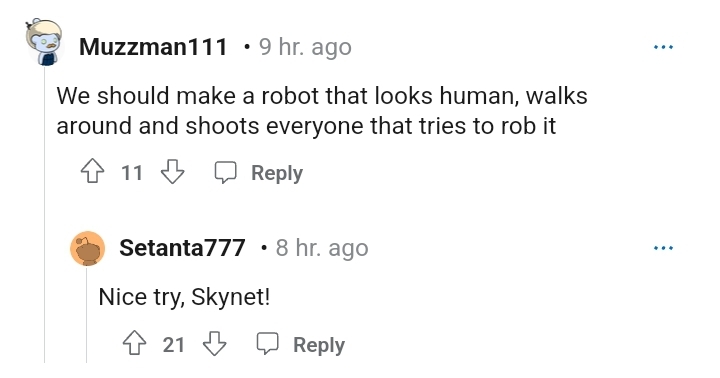This screenshot has width=720, height=378.
Task: Click the speech bubble icon under Setanta777's reply
Action: pyautogui.click(x=267, y=344)
